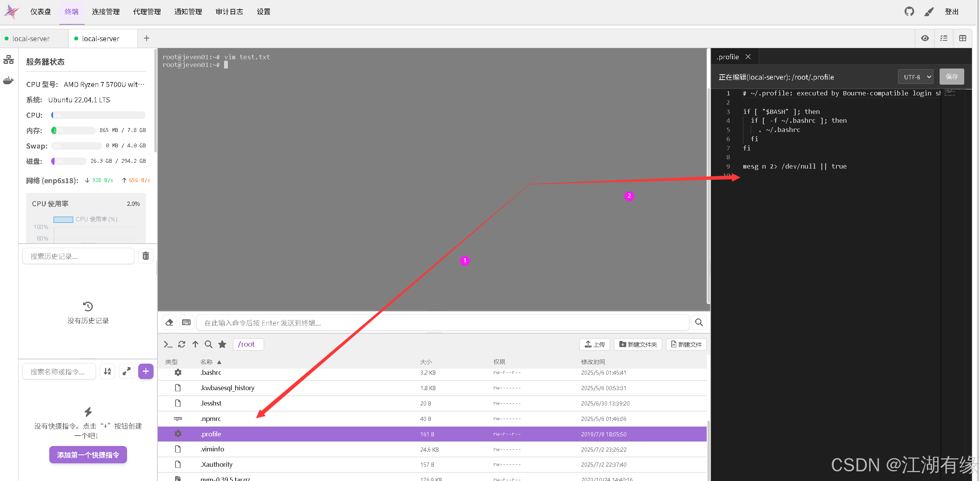Viewport: 980px width, 481px height.
Task: Toggle the layout grid icon
Action: 963,38
